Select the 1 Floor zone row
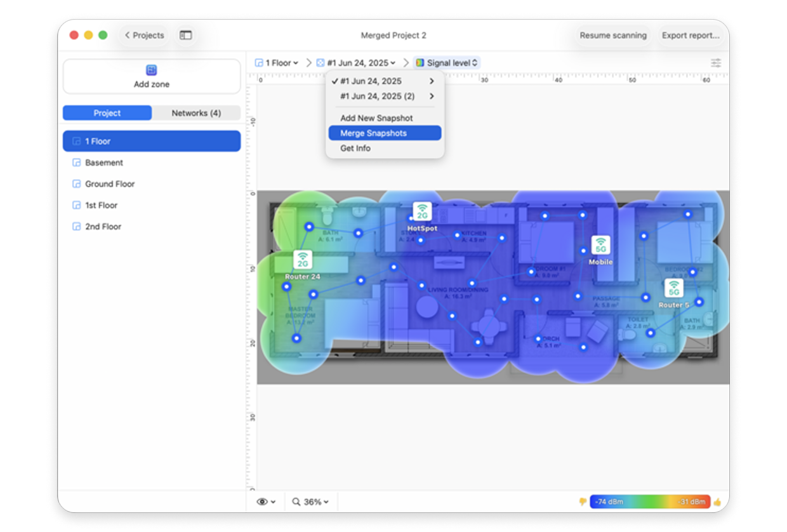Screen dimensions: 787x532 [152, 141]
